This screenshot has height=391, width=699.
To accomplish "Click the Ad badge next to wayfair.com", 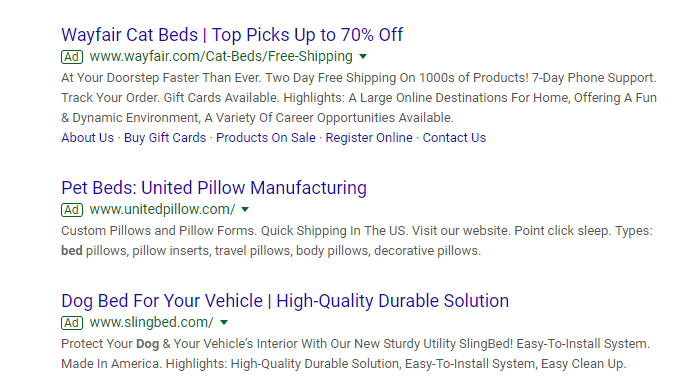I will 72,57.
